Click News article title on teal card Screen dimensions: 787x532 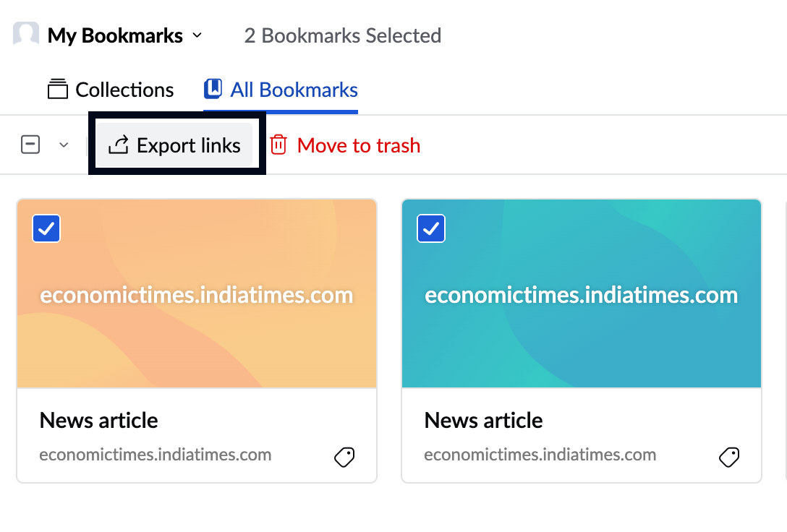[x=483, y=420]
